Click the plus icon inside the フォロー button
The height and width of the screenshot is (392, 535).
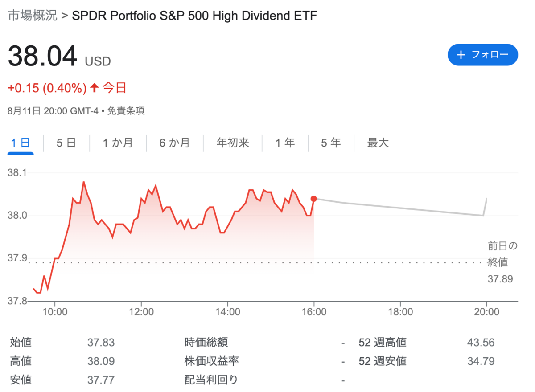point(461,55)
